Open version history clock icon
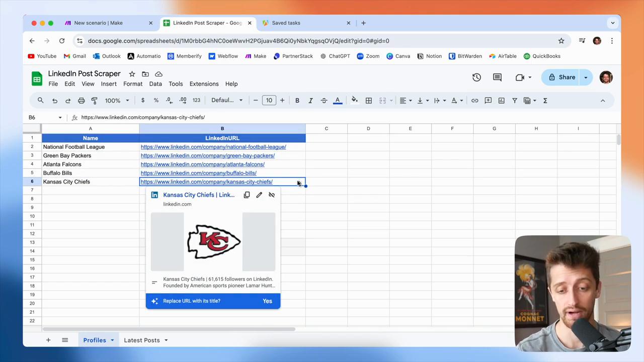Viewport: 644px width, 362px height. [476, 77]
